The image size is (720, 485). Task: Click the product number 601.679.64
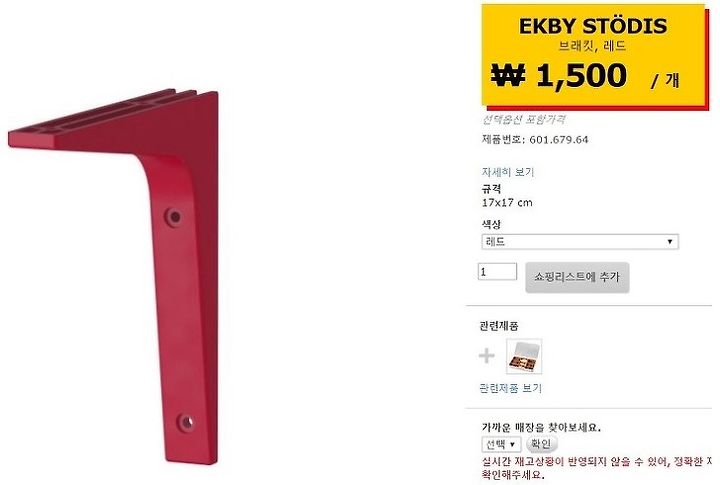coord(558,140)
